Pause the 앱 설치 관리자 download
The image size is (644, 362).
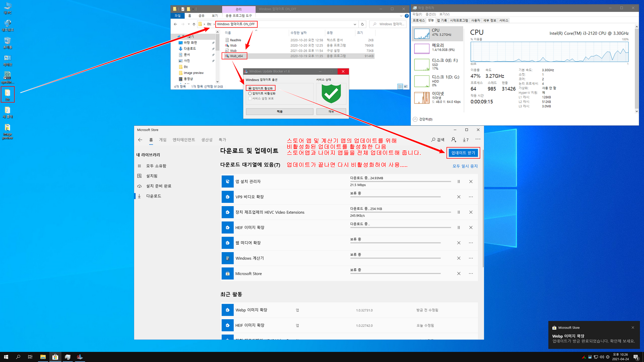(x=459, y=182)
